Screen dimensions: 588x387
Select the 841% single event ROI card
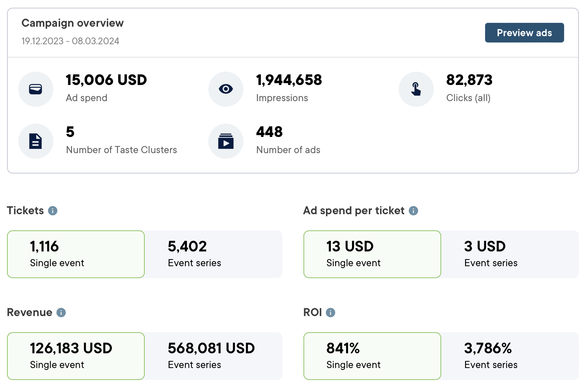pyautogui.click(x=372, y=356)
